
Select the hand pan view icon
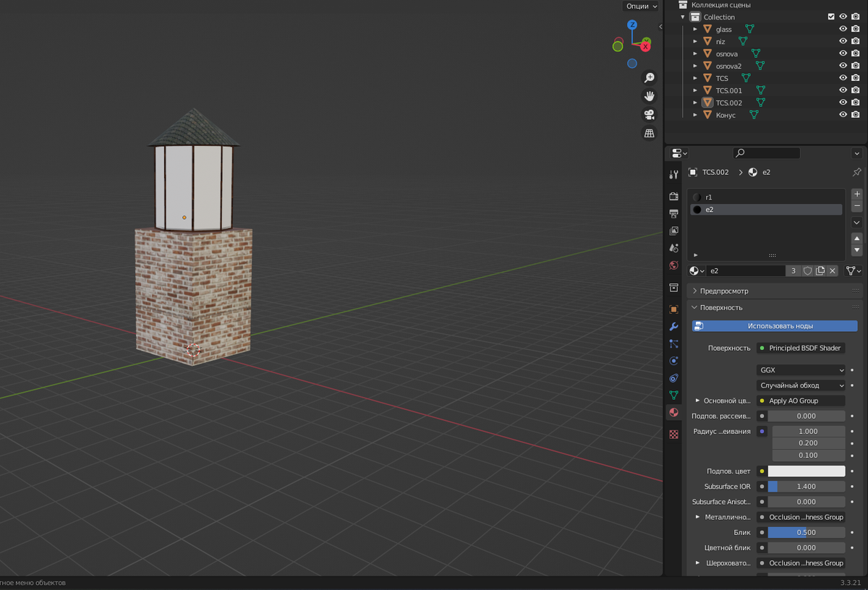[649, 96]
